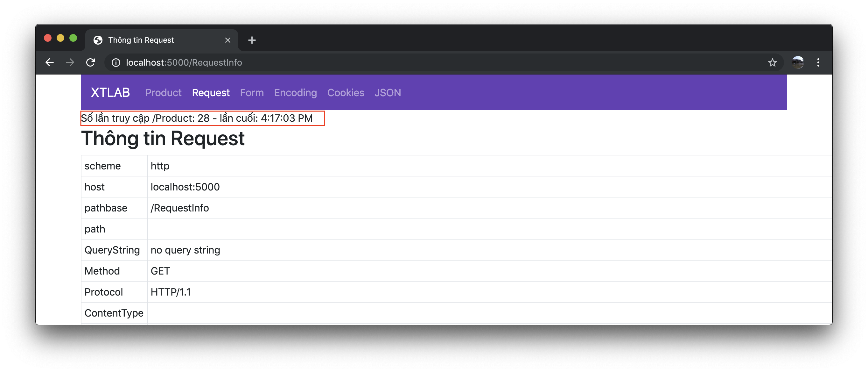This screenshot has width=868, height=372.
Task: Bookmark this page with the star icon
Action: tap(772, 62)
